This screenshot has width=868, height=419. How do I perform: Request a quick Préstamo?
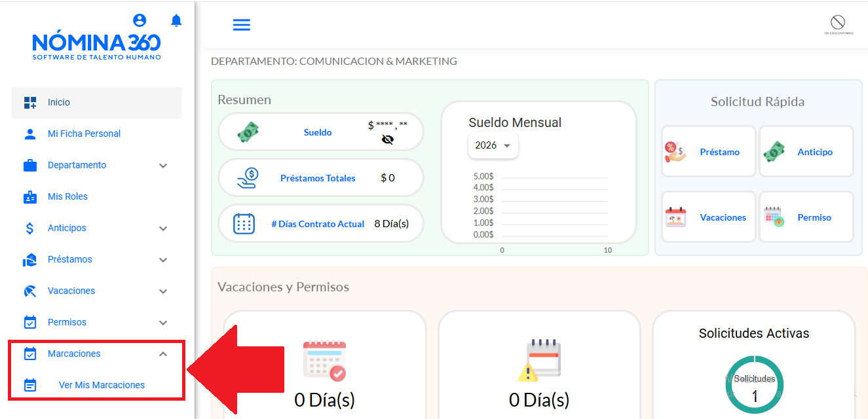[708, 152]
